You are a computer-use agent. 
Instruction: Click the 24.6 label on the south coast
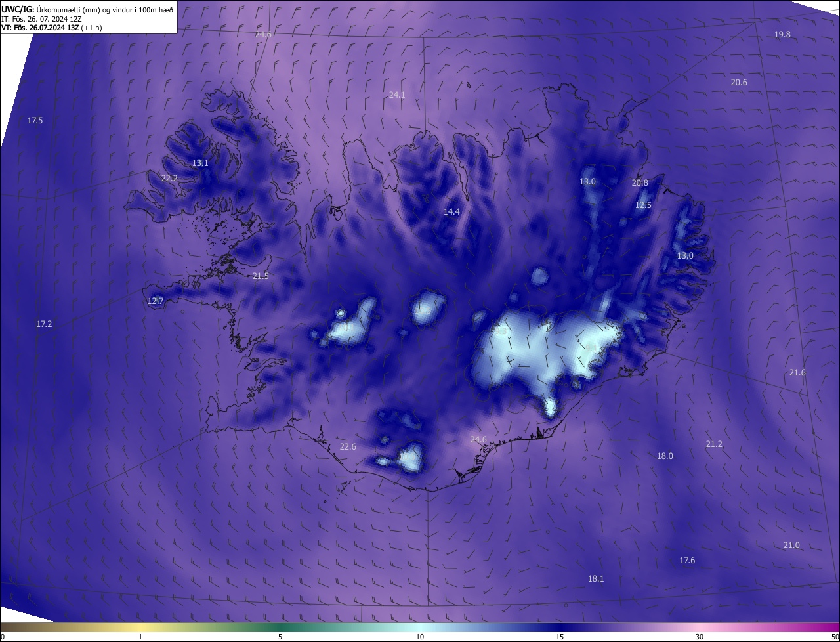pos(478,439)
